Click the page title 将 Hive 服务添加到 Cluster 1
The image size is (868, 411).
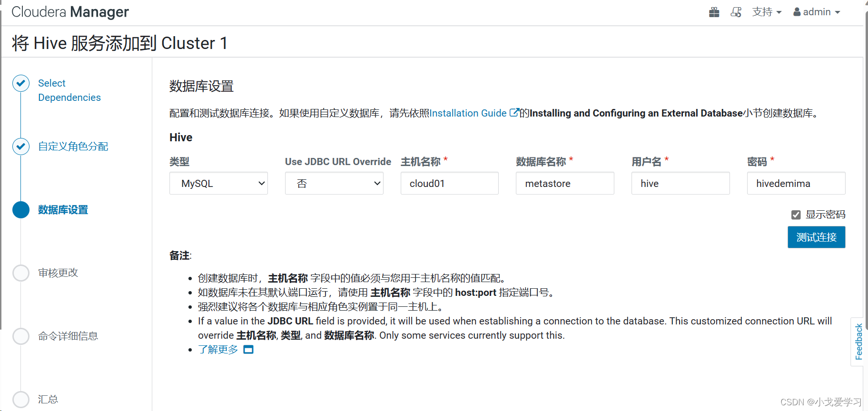[119, 43]
